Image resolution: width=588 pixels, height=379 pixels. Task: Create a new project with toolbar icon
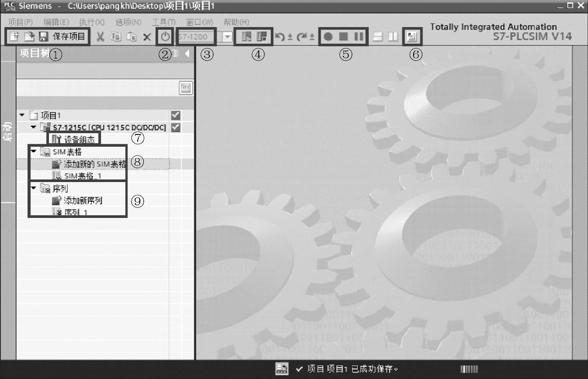pyautogui.click(x=15, y=37)
